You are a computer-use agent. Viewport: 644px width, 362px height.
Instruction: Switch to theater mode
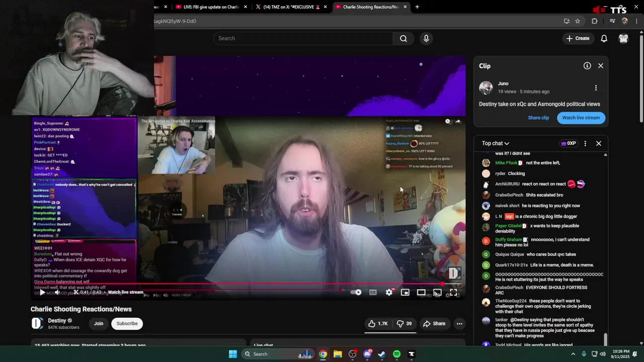421,293
